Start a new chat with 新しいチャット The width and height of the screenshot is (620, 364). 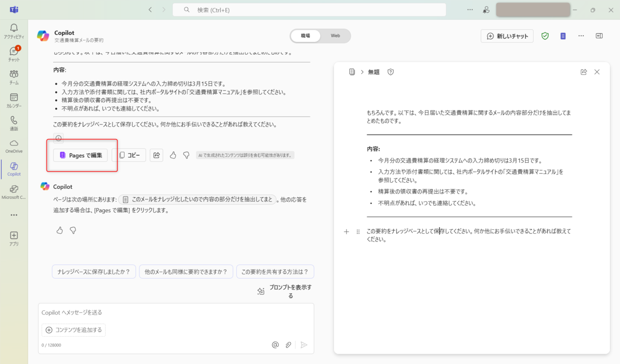pyautogui.click(x=507, y=36)
